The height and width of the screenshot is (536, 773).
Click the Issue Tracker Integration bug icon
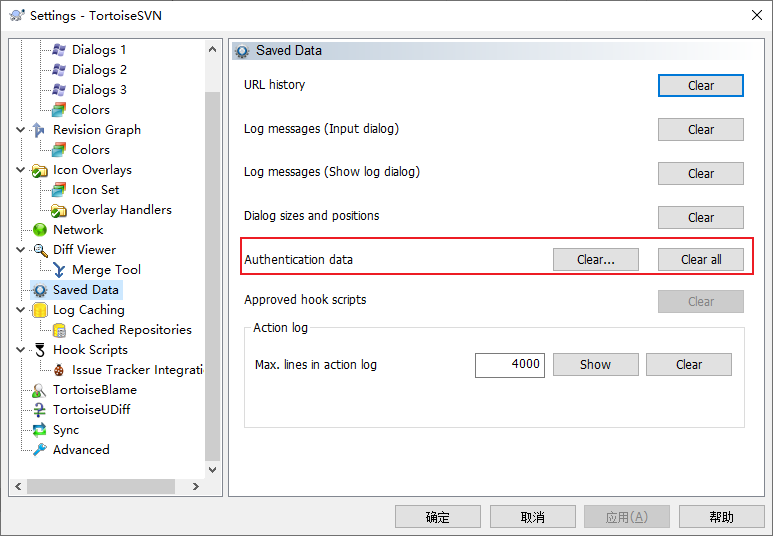tap(59, 370)
